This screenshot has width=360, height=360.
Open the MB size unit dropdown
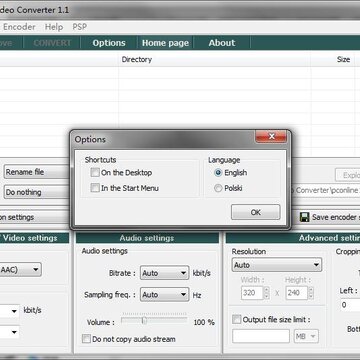[306, 337]
